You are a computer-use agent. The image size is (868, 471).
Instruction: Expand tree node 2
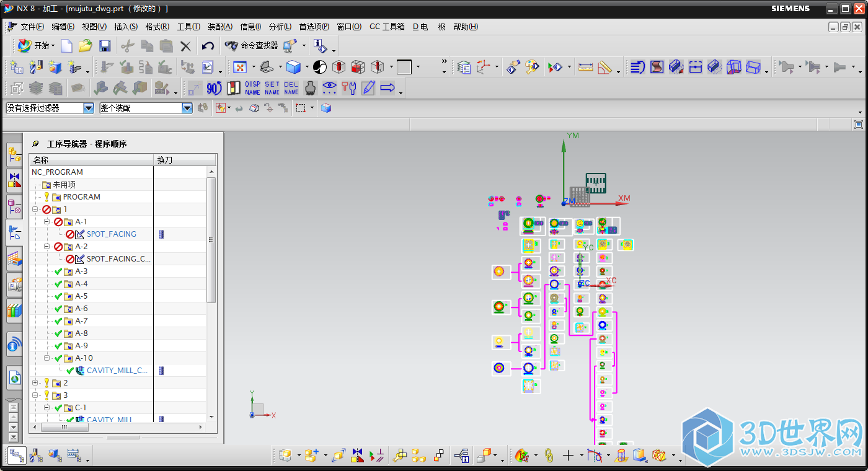35,383
